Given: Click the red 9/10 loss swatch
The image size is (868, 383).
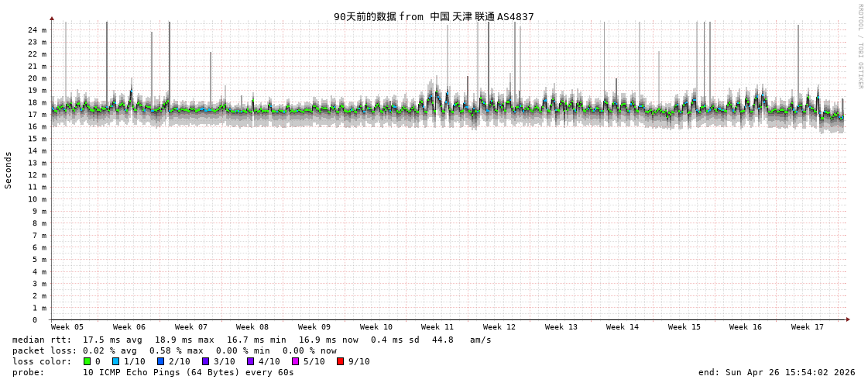Looking at the screenshot, I should tap(340, 361).
